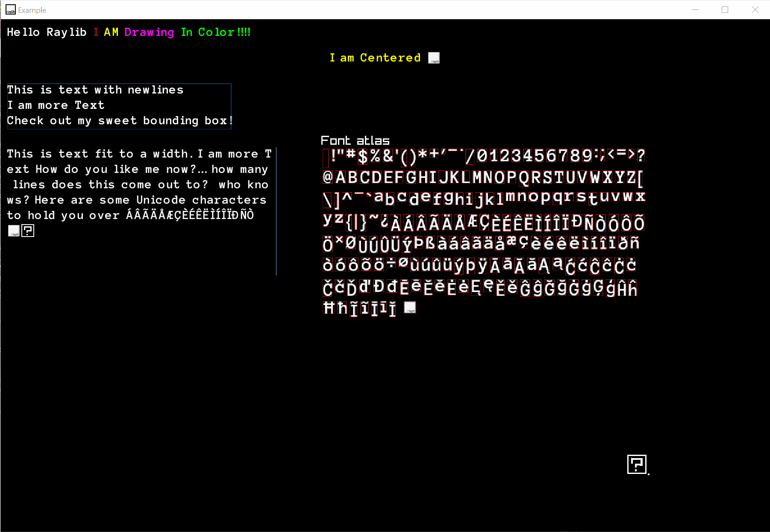Click the 'Example' window title
The image size is (770, 532).
tap(32, 10)
